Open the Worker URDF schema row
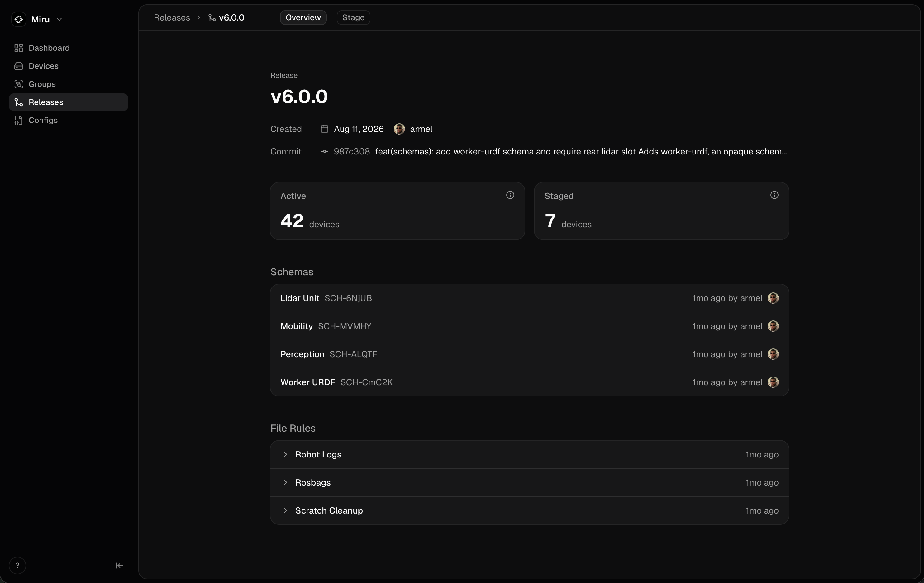 pyautogui.click(x=529, y=382)
